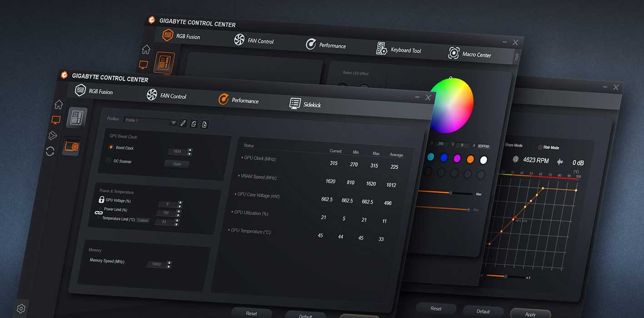Click Apply button in fan window
The width and height of the screenshot is (644, 318).
point(530,313)
